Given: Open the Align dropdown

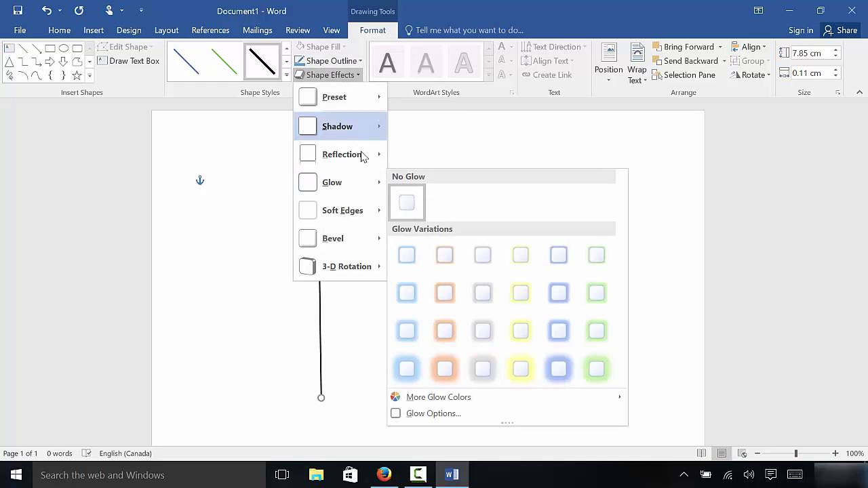Looking at the screenshot, I should pos(749,47).
